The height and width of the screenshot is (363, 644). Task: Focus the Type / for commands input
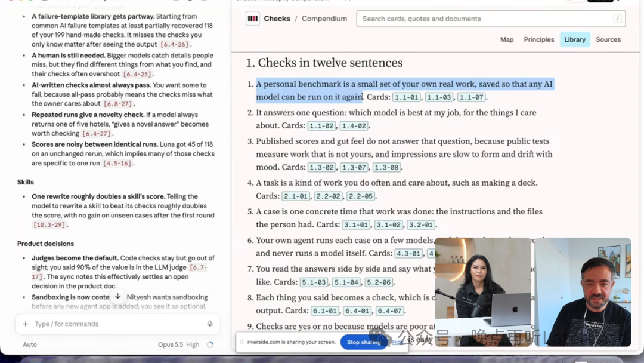[117, 324]
